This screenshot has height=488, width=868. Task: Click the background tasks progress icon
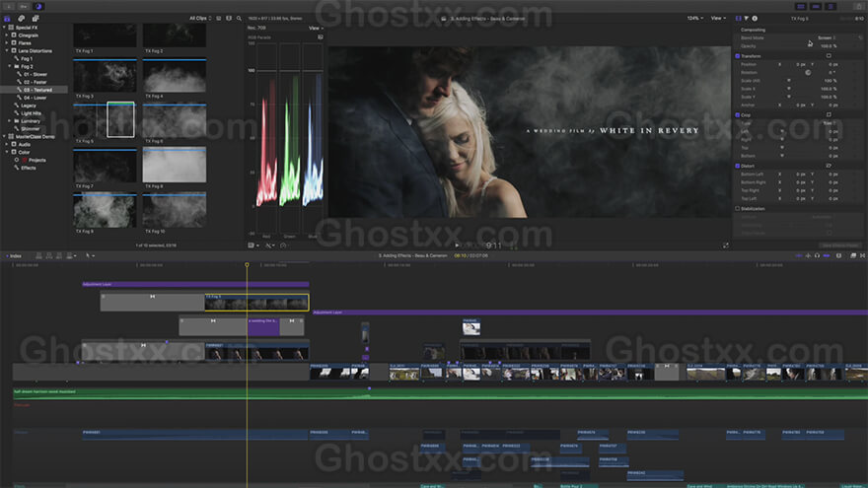coord(38,7)
